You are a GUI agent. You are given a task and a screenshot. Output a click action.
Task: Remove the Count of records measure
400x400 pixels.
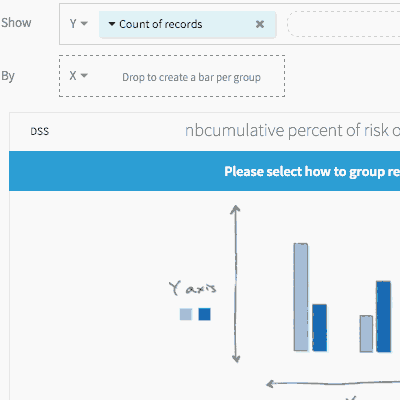[260, 24]
